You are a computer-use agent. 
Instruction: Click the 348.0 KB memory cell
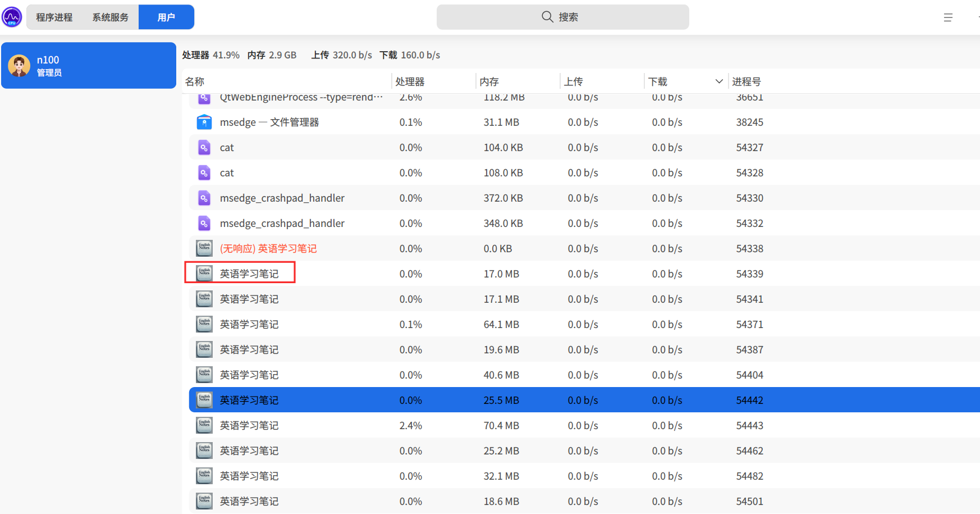503,223
